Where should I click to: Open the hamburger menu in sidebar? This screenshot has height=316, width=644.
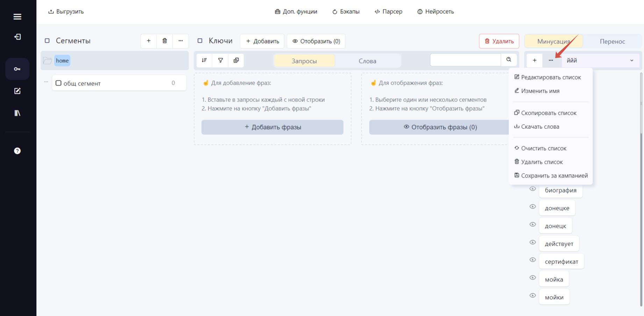click(17, 16)
